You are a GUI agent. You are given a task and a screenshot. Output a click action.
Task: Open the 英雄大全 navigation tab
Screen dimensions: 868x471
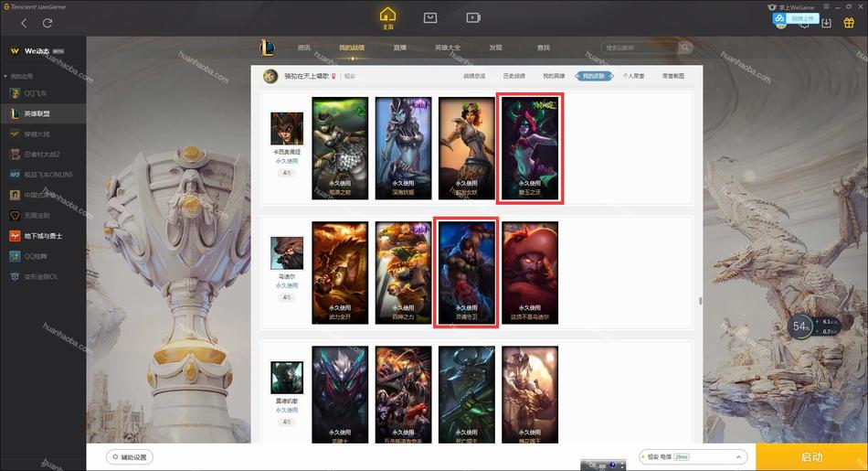click(x=448, y=48)
